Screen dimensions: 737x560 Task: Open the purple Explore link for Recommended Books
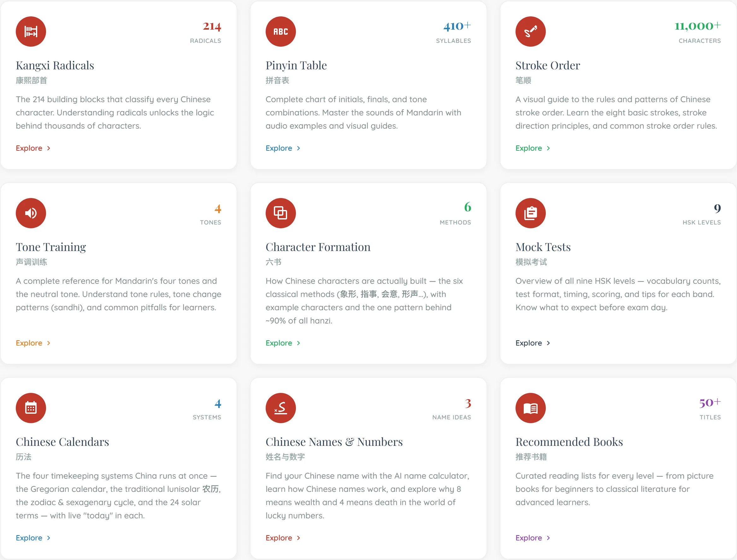click(533, 538)
